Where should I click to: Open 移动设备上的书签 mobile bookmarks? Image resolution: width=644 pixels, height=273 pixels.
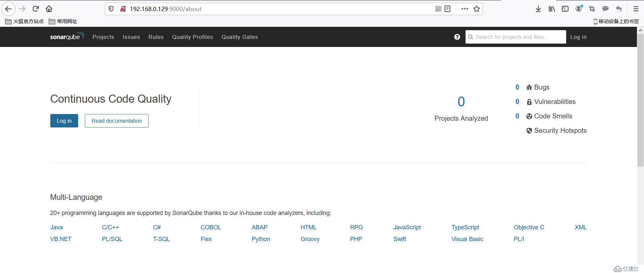point(616,21)
